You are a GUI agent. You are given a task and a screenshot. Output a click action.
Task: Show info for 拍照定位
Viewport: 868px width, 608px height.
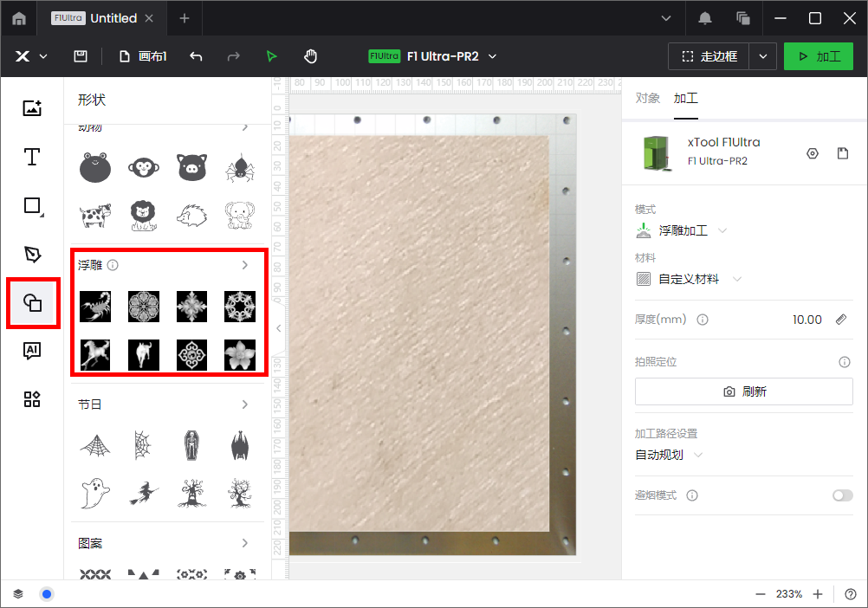click(x=845, y=362)
